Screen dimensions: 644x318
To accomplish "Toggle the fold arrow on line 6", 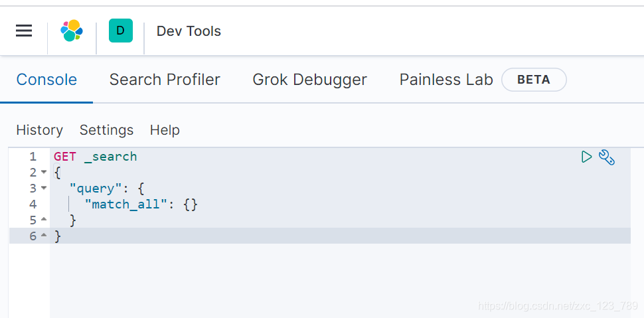I will [44, 236].
